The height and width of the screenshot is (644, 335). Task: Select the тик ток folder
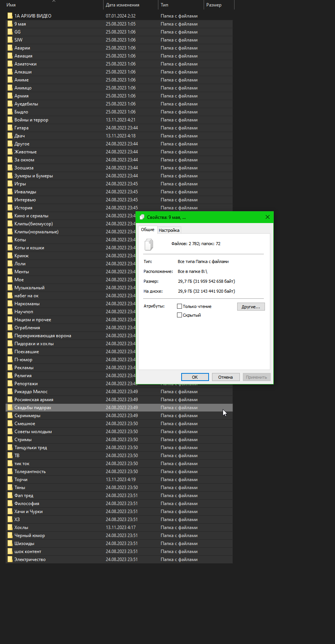click(22, 464)
